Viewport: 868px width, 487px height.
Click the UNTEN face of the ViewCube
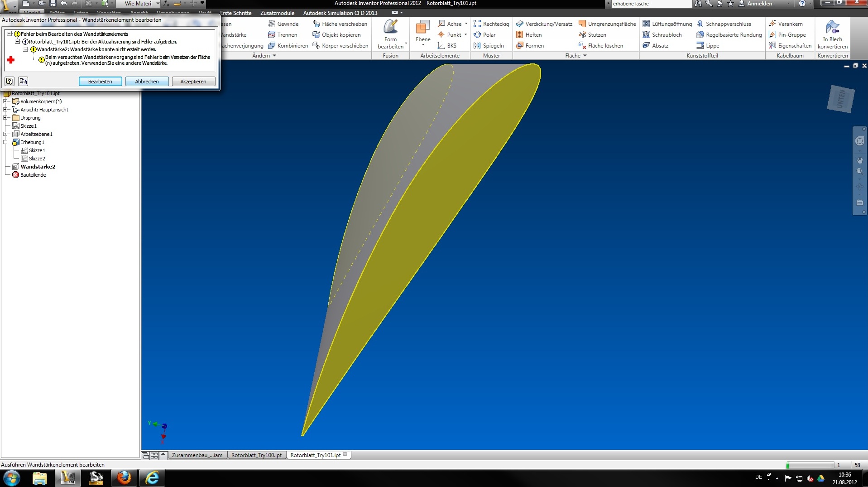coord(841,99)
